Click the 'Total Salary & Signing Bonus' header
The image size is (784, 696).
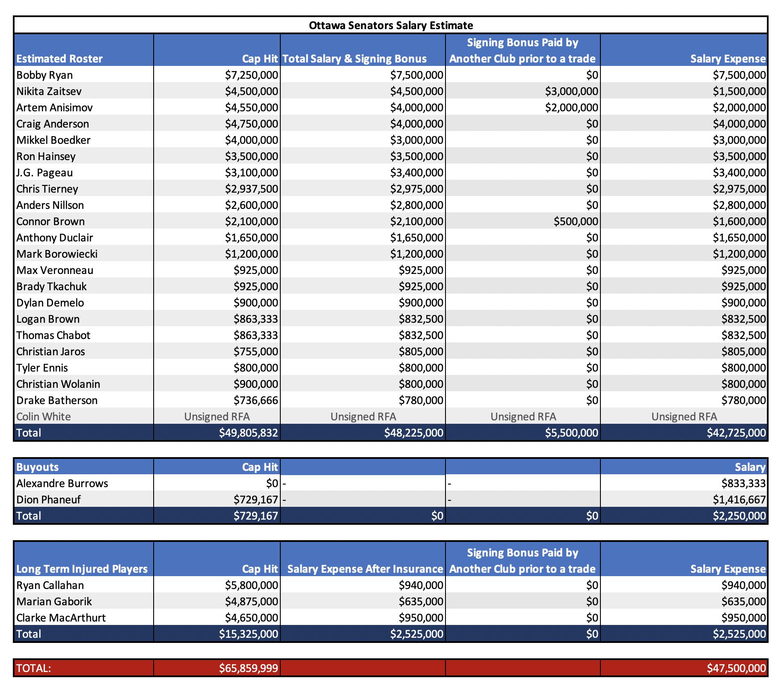(363, 50)
